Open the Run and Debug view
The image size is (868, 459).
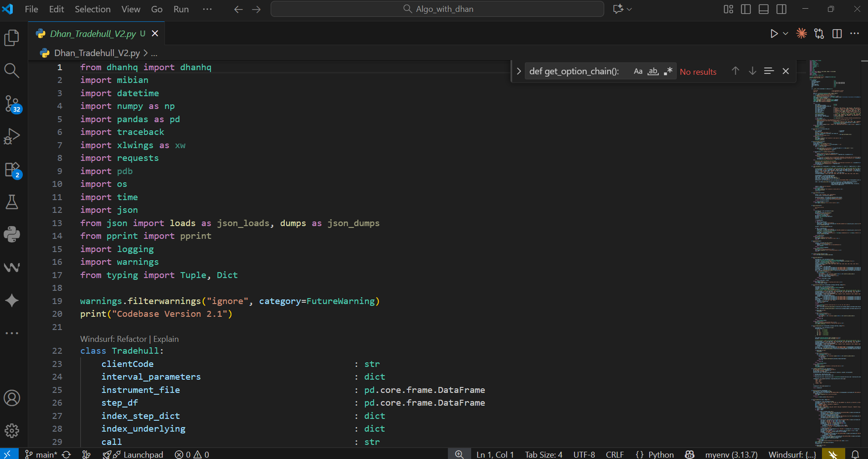tap(12, 136)
